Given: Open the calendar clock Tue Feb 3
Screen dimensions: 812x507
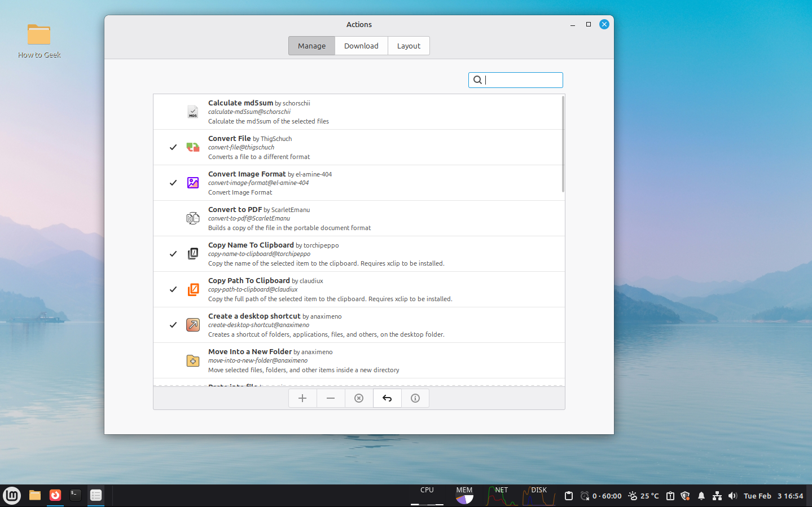Looking at the screenshot, I should (x=773, y=496).
